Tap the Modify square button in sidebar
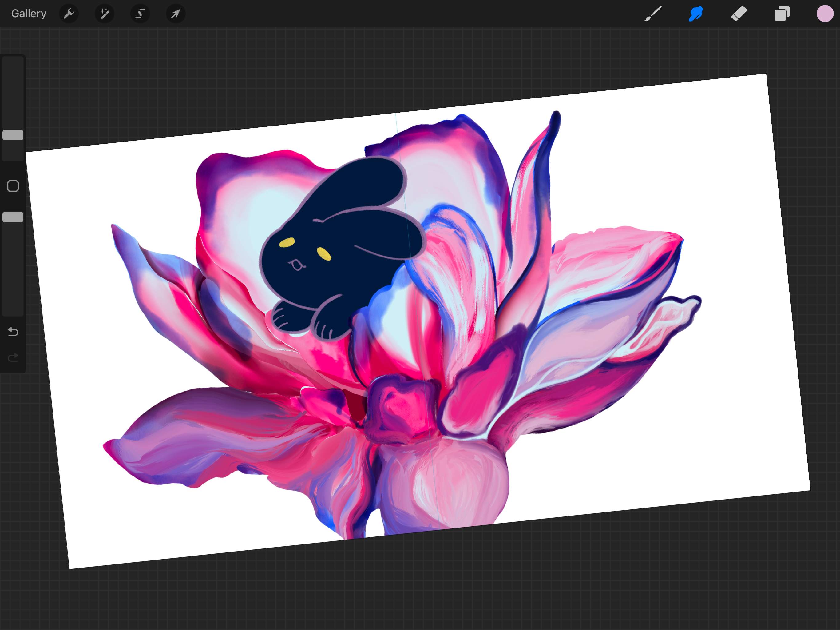Screen dimensions: 840x630 point(13,186)
